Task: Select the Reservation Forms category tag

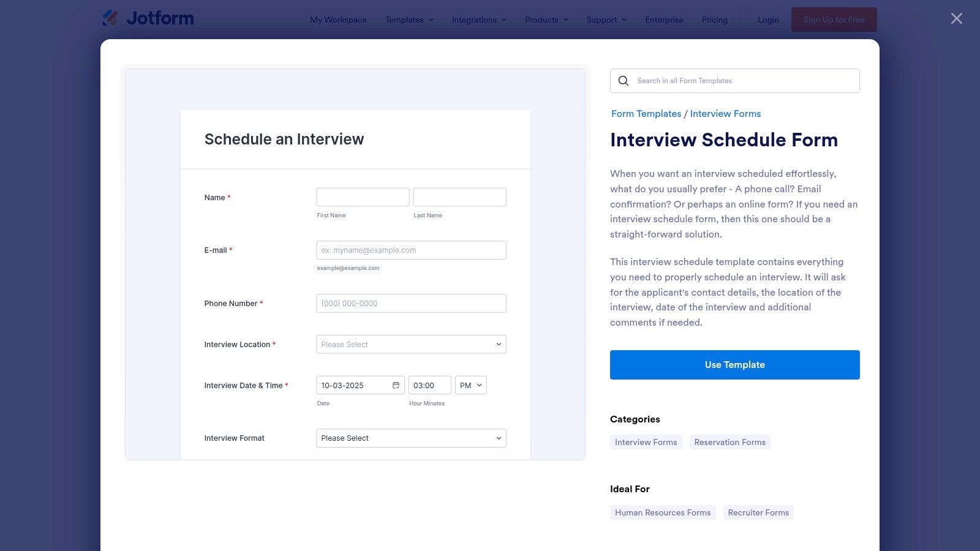Action: coord(729,442)
